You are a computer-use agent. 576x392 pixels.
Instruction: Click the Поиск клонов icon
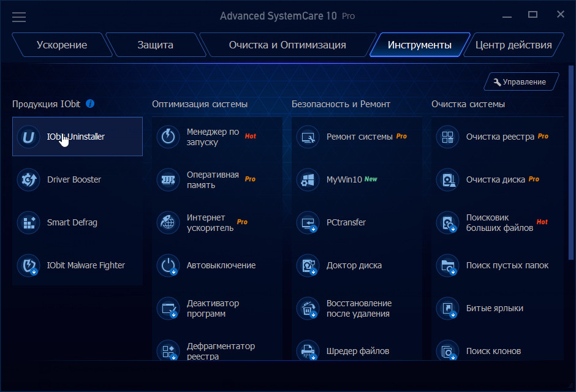[447, 350]
